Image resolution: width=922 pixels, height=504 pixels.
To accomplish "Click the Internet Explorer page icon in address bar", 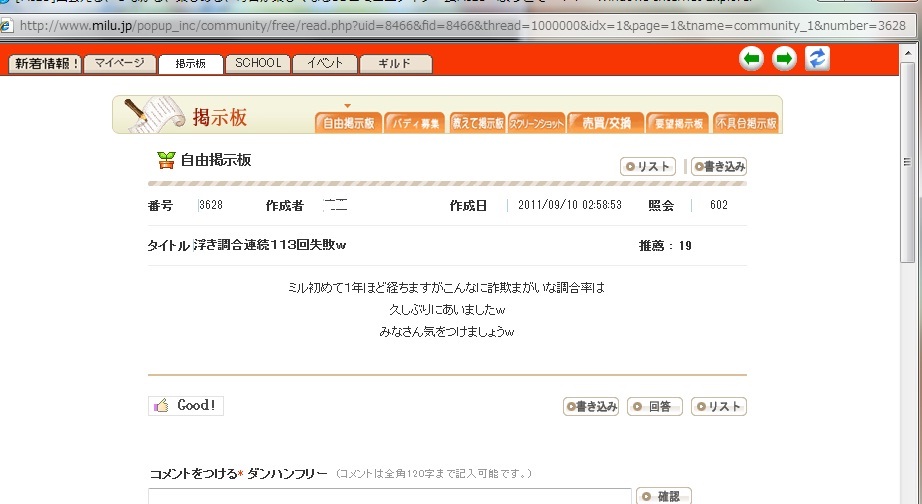I will click(8, 26).
